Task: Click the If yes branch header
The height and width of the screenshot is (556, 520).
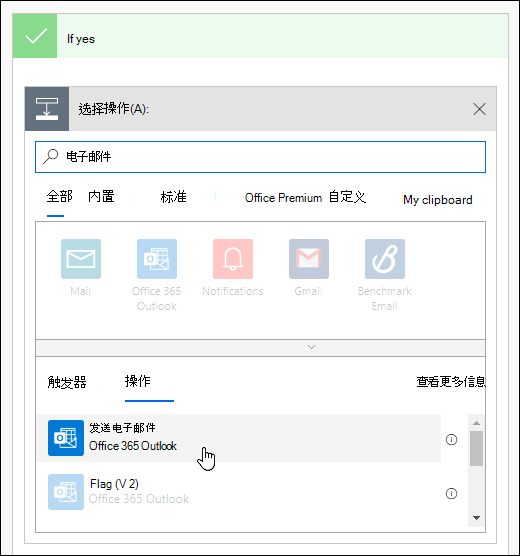Action: click(x=260, y=36)
